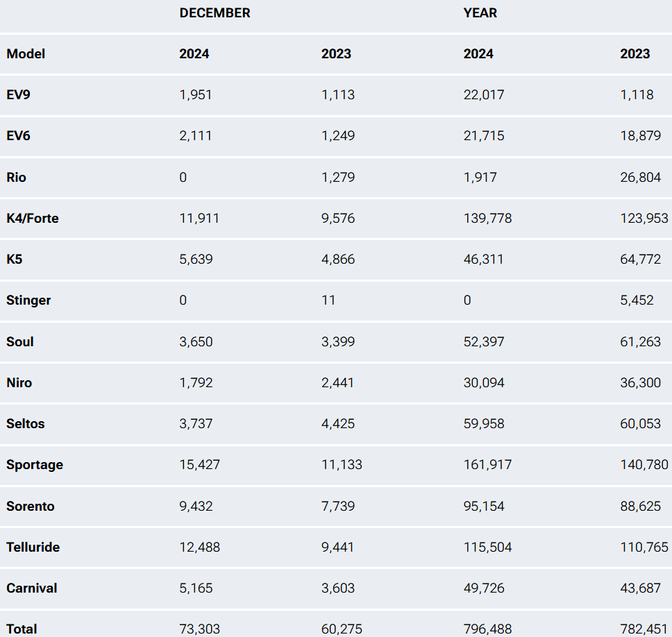
Task: Click the Total row label
Action: pos(22,629)
